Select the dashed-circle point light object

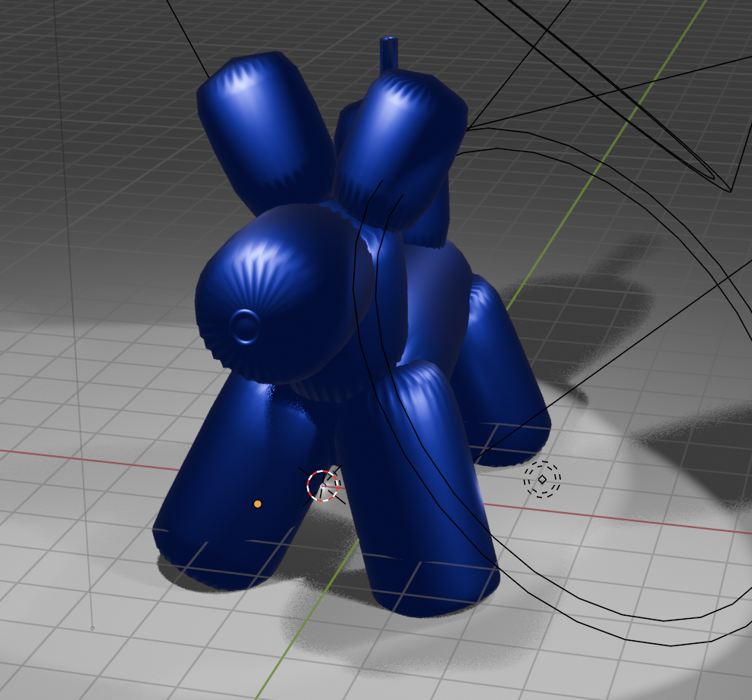point(542,479)
